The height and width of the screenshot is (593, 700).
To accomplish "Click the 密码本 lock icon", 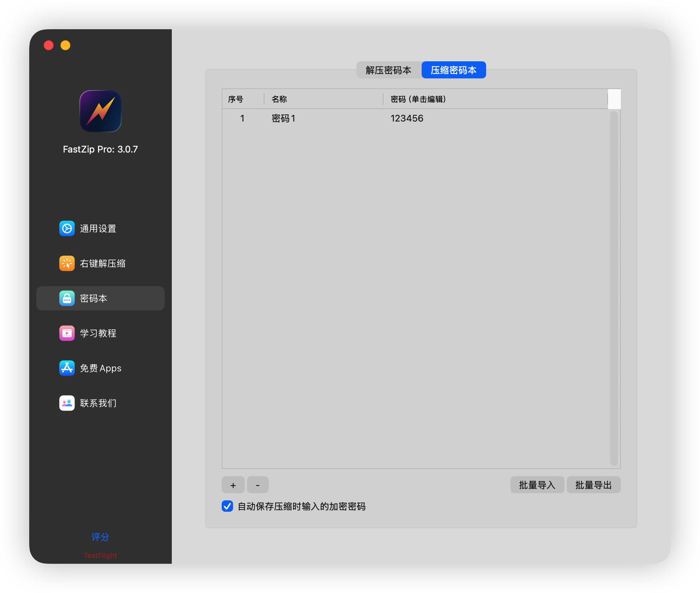I will pos(67,298).
